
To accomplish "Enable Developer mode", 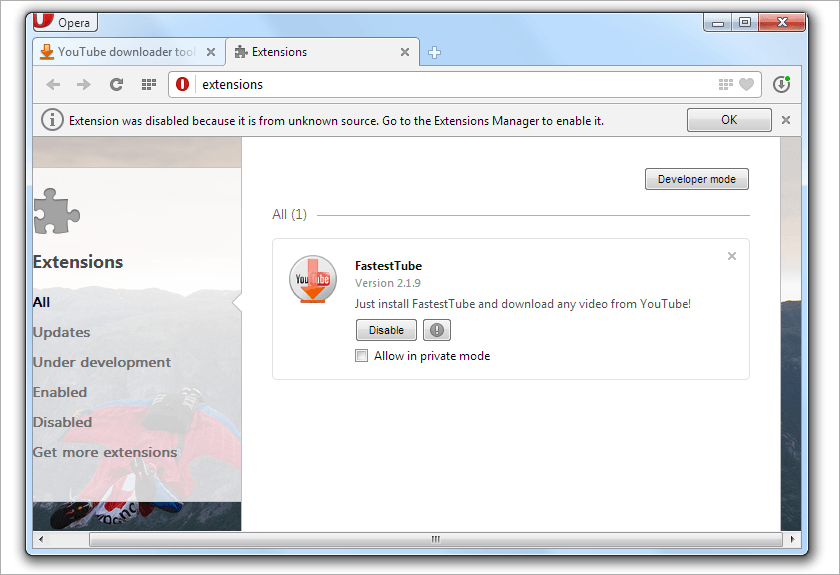I will (696, 179).
